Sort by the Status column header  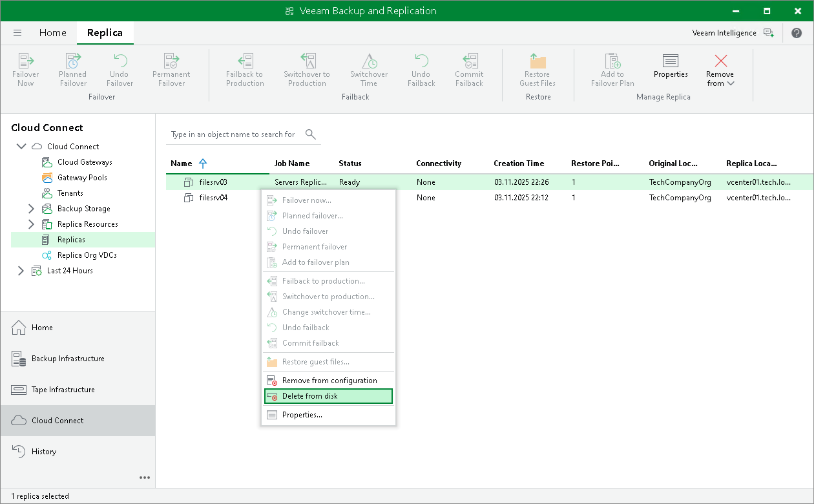(x=350, y=163)
